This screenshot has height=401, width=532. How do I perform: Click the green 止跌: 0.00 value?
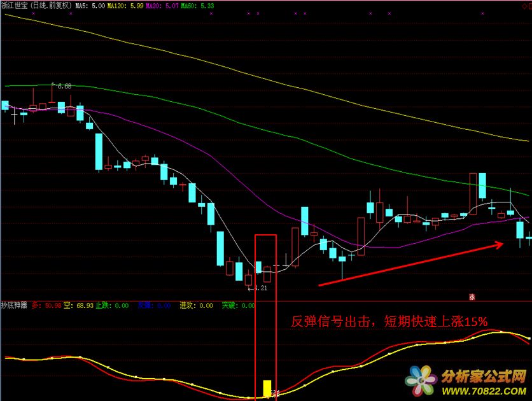(112, 306)
